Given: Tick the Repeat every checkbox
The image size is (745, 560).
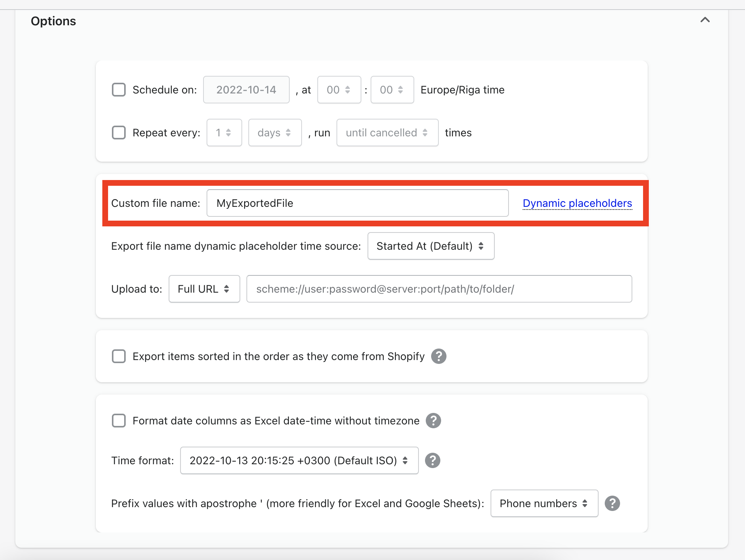Looking at the screenshot, I should pyautogui.click(x=119, y=133).
